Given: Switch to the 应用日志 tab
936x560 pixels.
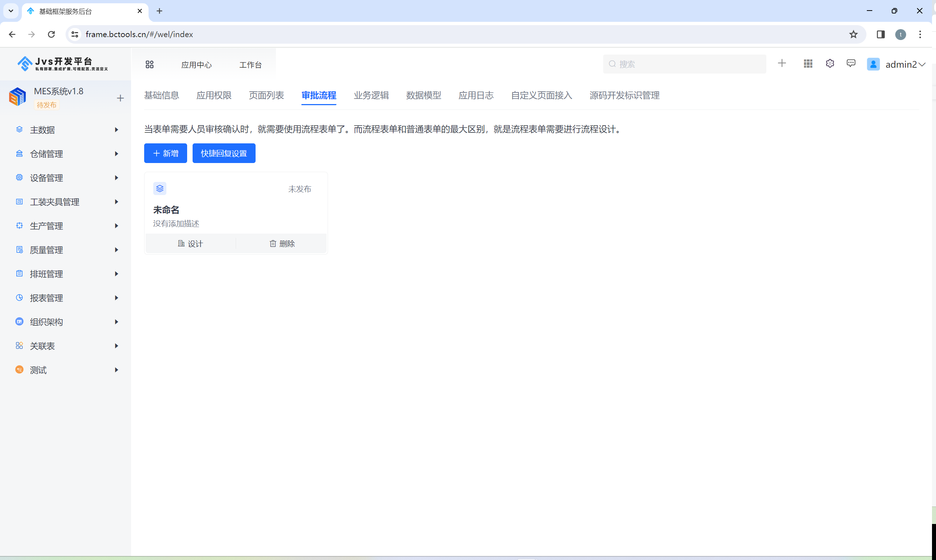Looking at the screenshot, I should pyautogui.click(x=476, y=95).
